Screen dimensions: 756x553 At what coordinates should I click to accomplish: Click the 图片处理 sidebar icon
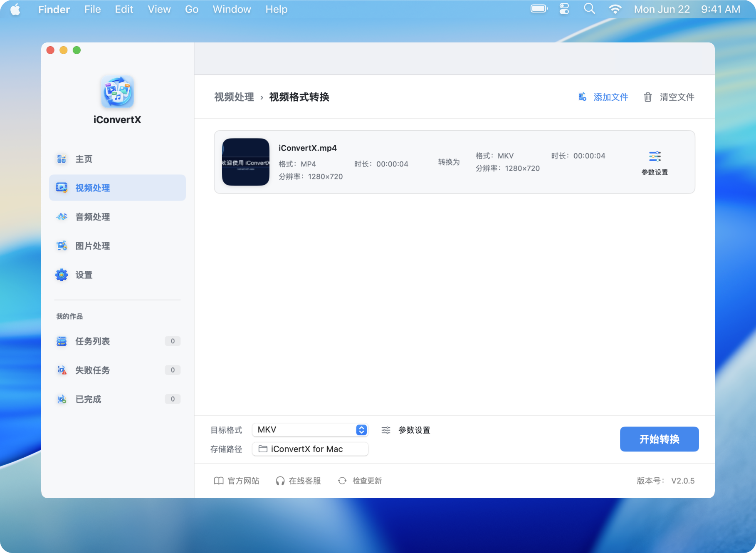click(62, 246)
